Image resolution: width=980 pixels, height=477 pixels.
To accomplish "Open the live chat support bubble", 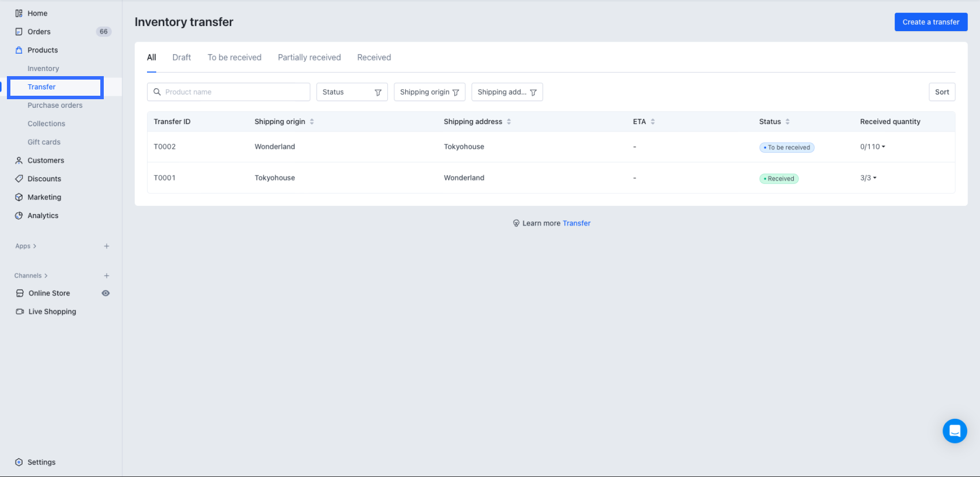I will pyautogui.click(x=955, y=431).
